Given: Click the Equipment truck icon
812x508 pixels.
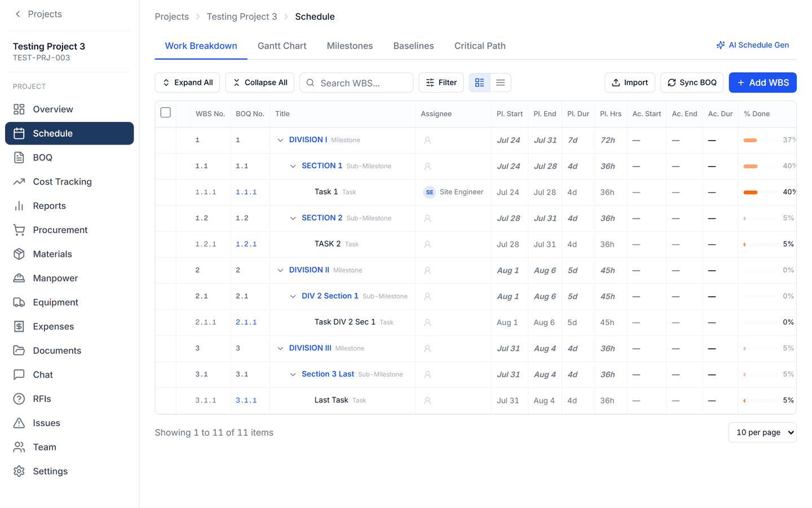Looking at the screenshot, I should pyautogui.click(x=19, y=303).
